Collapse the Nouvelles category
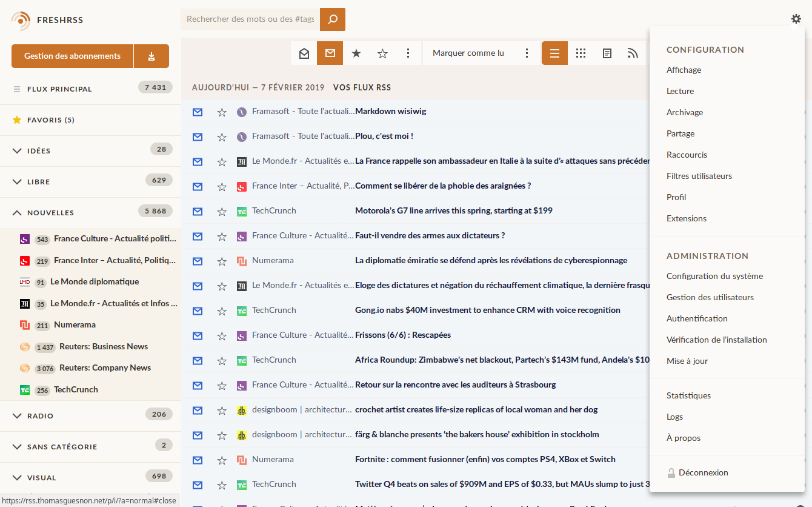The image size is (812, 507). click(x=17, y=213)
